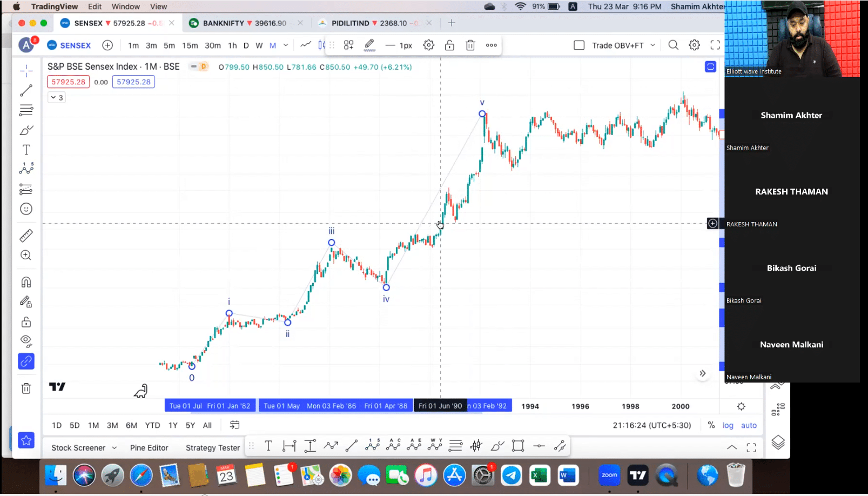Open more options in floating toolbar
The width and height of the screenshot is (868, 496).
(x=492, y=45)
